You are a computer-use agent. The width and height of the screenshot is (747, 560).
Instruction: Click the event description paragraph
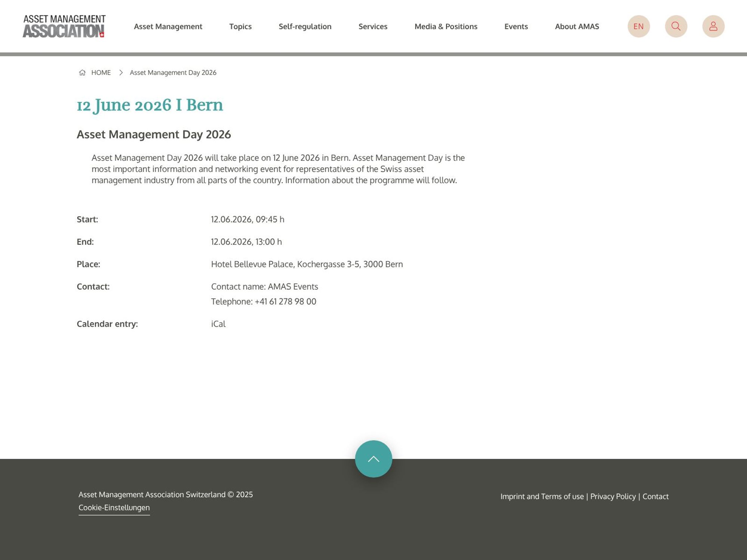[278, 169]
